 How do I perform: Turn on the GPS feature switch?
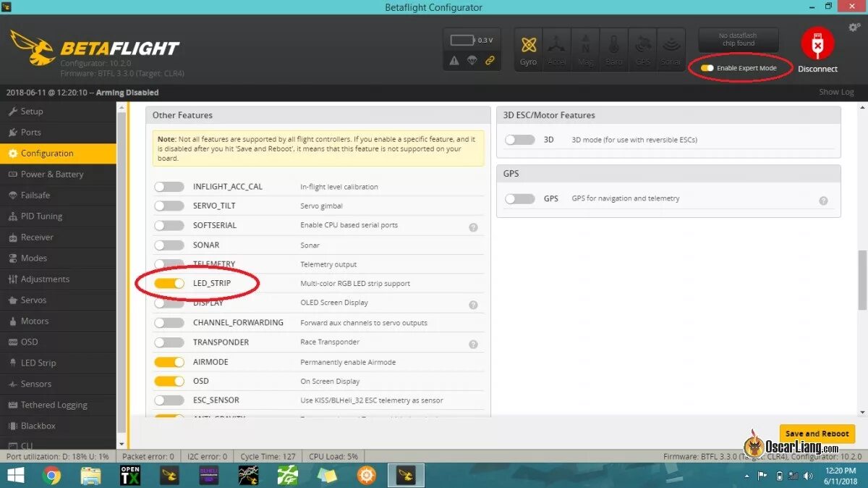520,198
